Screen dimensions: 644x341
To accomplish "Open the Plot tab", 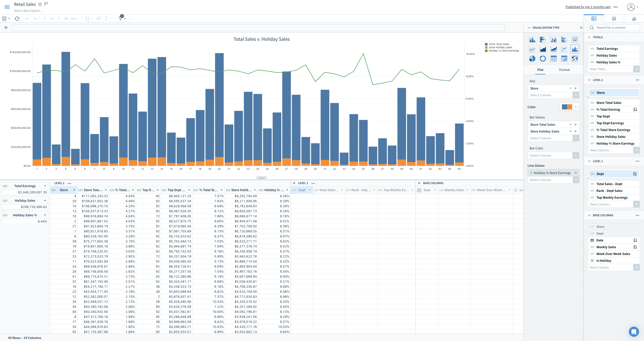I will point(540,70).
